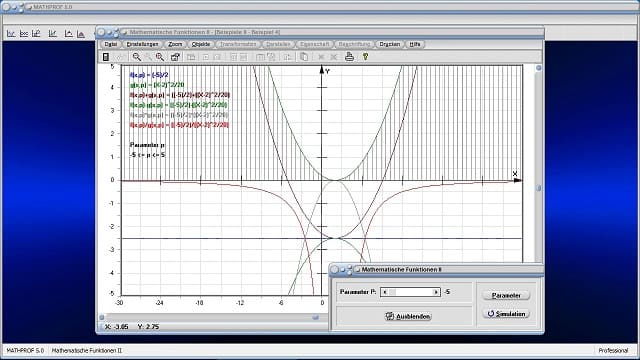Click 'Professional' label in main status bar
This screenshot has height=360, width=640.
pos(613,350)
